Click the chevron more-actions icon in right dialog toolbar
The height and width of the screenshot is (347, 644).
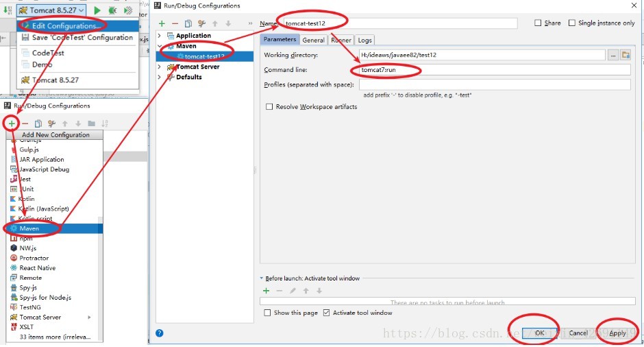point(250,23)
